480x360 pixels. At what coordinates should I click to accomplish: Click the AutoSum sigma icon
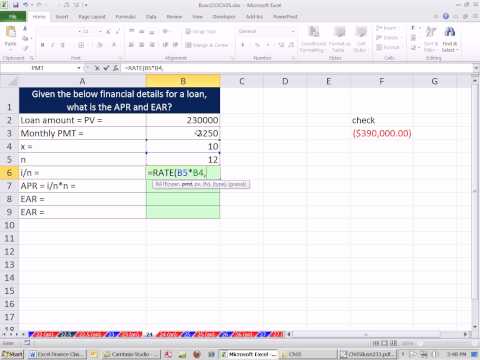pyautogui.click(x=413, y=28)
